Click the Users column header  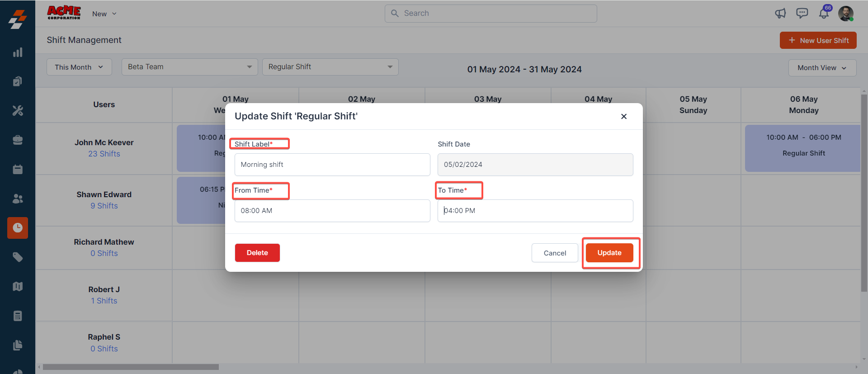click(x=104, y=104)
